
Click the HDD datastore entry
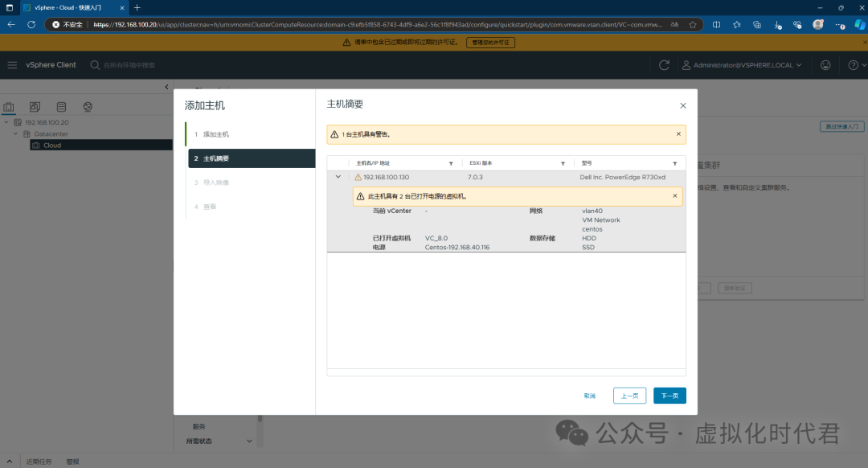(589, 238)
